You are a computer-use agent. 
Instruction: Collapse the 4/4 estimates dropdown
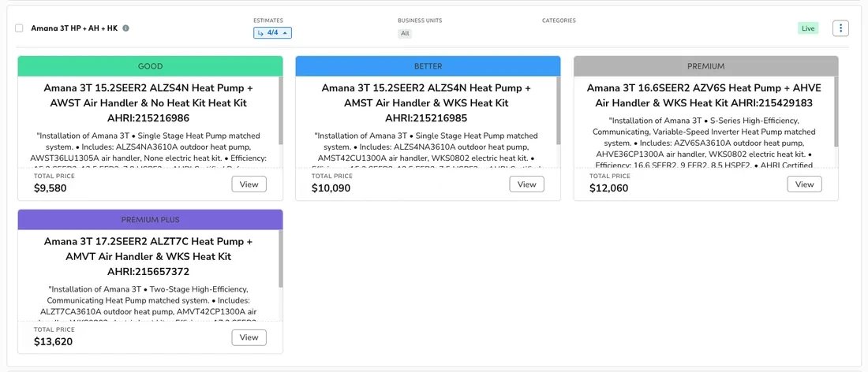pos(272,33)
